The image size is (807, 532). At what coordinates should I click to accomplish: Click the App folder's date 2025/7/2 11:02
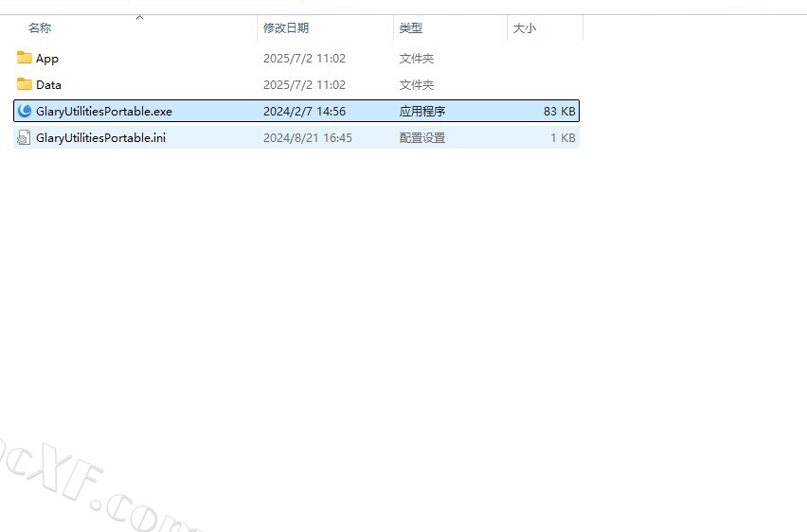pos(305,58)
